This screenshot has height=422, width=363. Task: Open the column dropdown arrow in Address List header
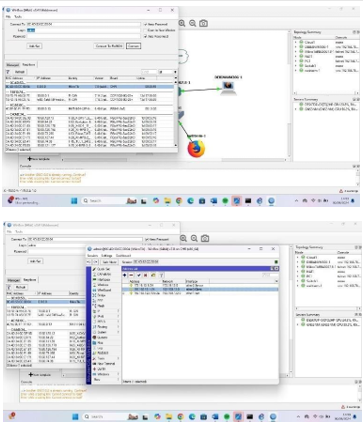pyautogui.click(x=276, y=281)
